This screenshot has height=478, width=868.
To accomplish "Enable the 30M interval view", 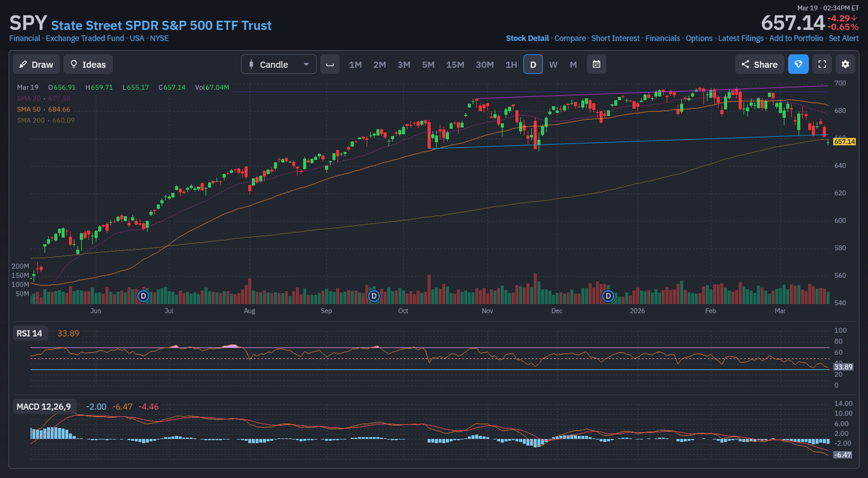I will pos(484,64).
